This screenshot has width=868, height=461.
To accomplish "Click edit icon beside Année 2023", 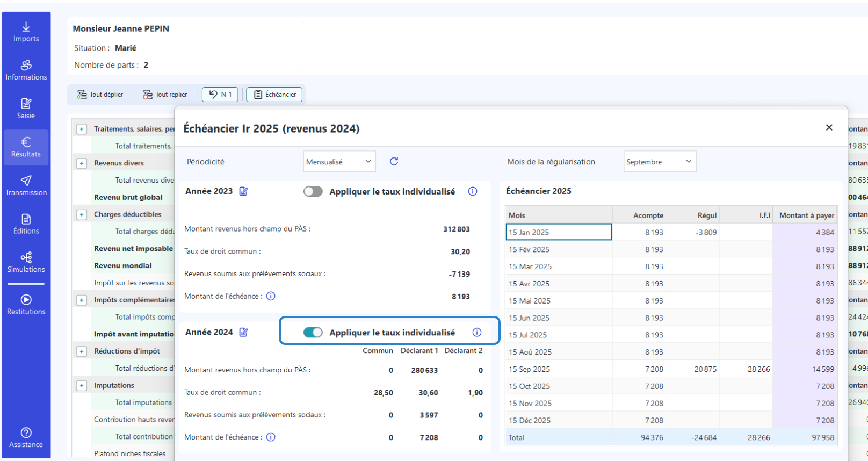I will pos(244,191).
